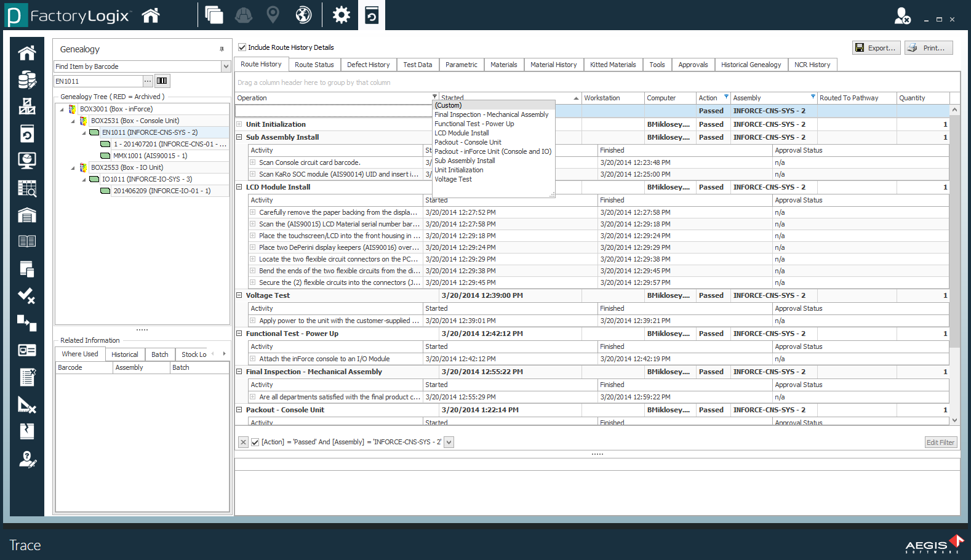This screenshot has height=560, width=971.
Task: Click the Home icon in top bar
Action: pyautogui.click(x=151, y=15)
